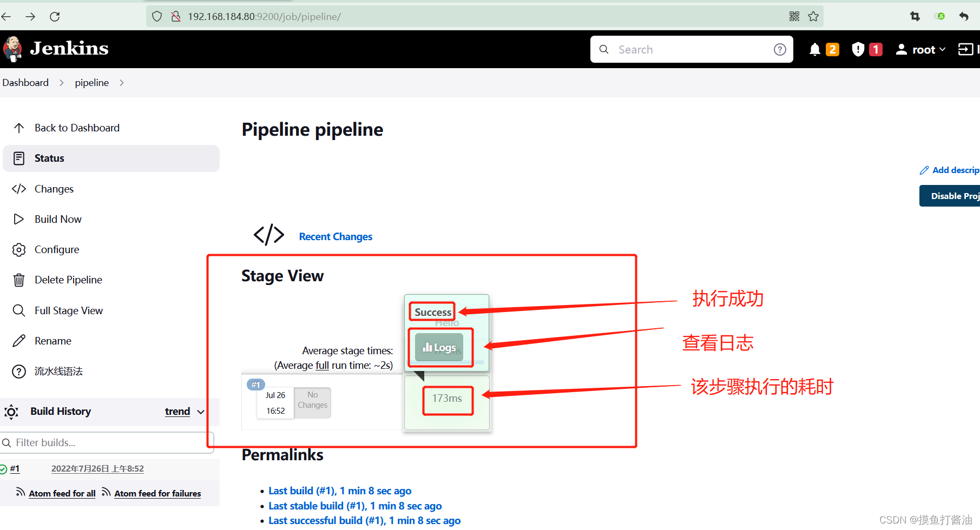This screenshot has width=980, height=530.
Task: Click the build #1 success status icon
Action: pos(3,469)
